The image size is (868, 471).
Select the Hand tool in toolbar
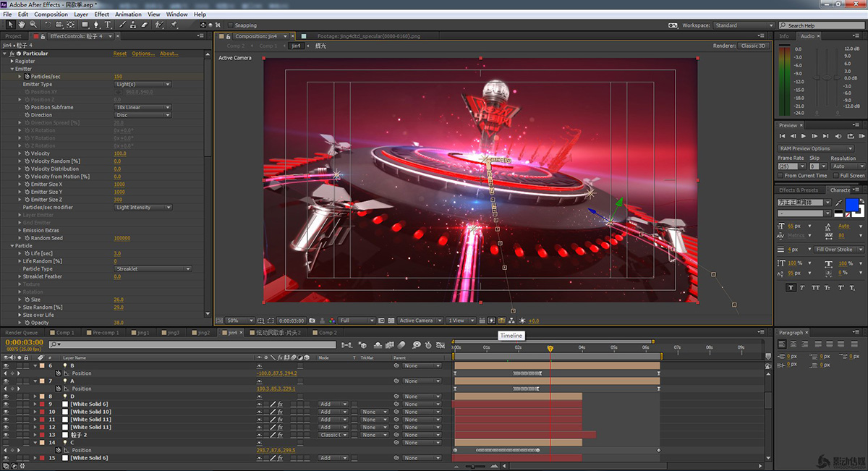point(21,25)
